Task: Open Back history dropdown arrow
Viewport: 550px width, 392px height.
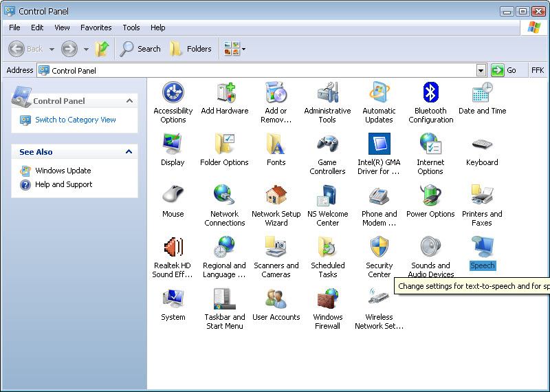Action: click(52, 49)
